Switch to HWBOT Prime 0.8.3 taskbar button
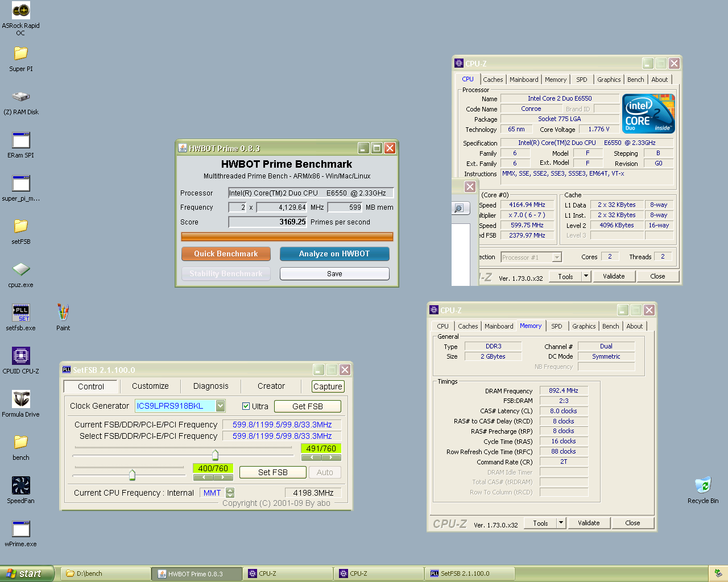 196,573
